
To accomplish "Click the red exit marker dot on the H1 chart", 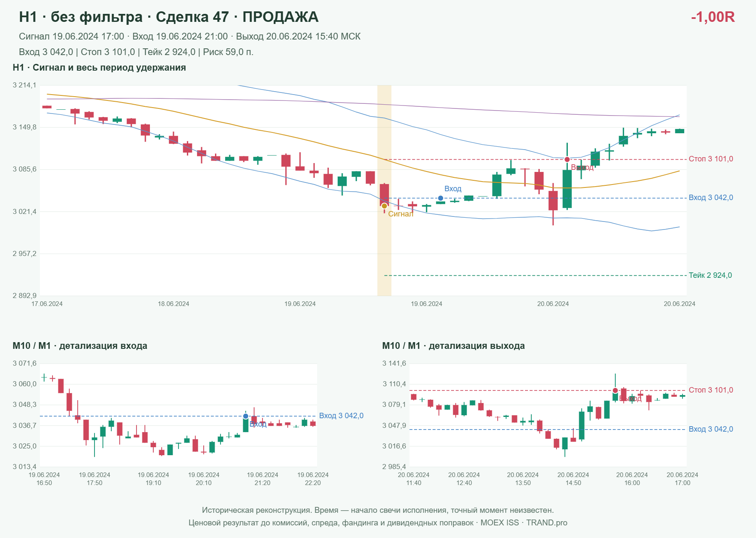I will [x=567, y=159].
